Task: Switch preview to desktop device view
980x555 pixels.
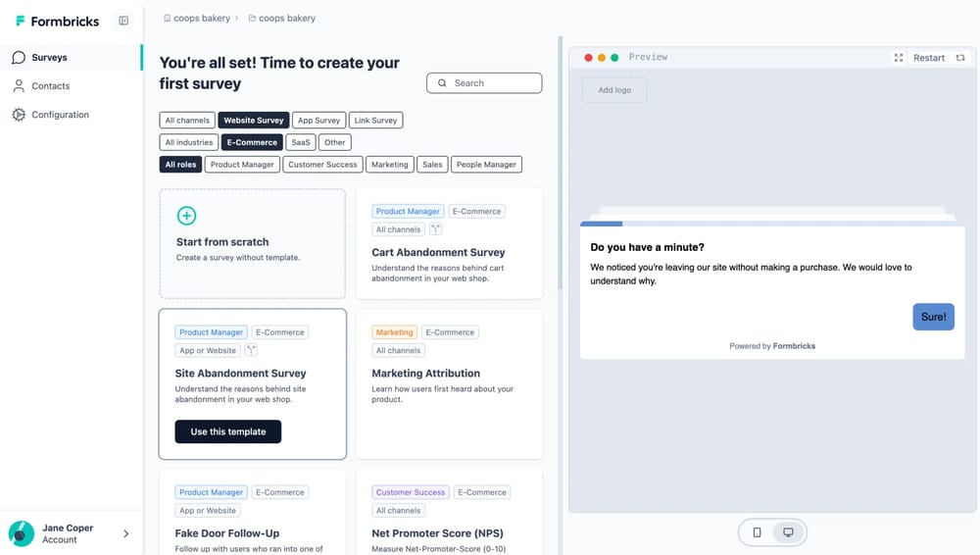Action: (x=787, y=532)
